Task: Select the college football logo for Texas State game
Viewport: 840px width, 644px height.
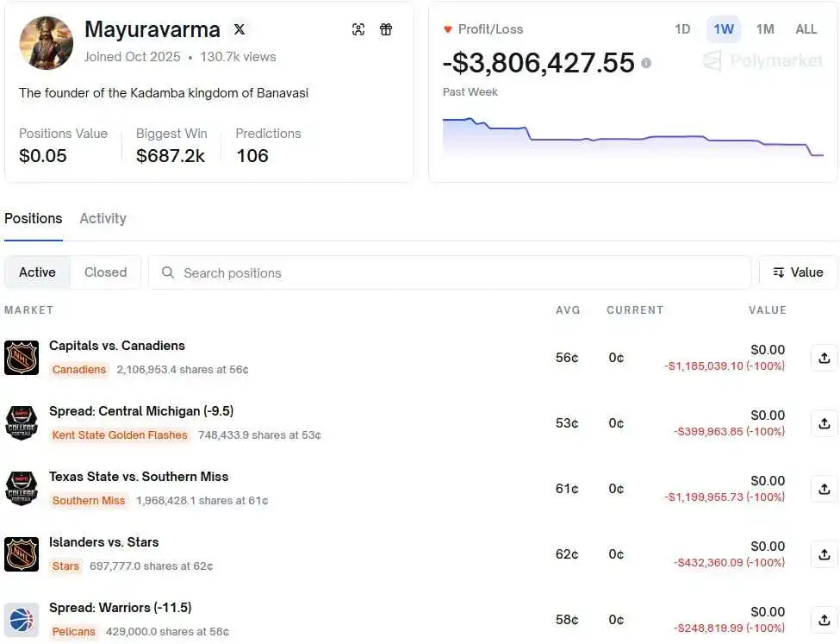Action: click(x=22, y=488)
